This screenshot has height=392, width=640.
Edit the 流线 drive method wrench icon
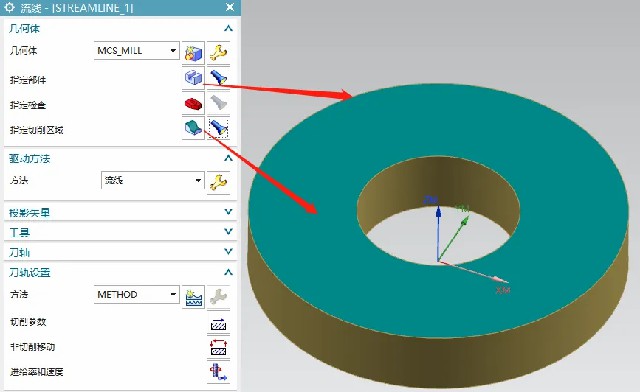click(x=218, y=182)
